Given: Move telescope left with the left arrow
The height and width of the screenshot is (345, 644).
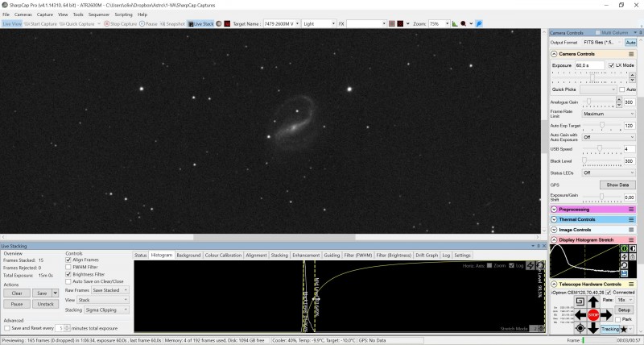Looking at the screenshot, I should [x=580, y=315].
